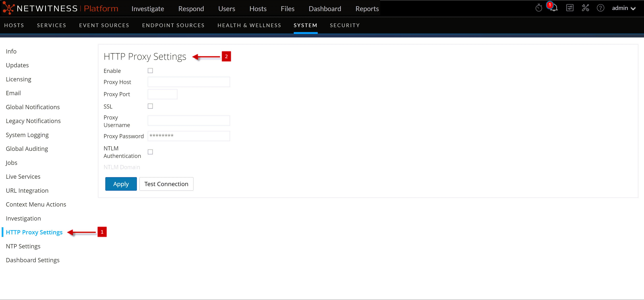This screenshot has width=644, height=300.
Task: Focus the Proxy Port field
Action: 162,94
